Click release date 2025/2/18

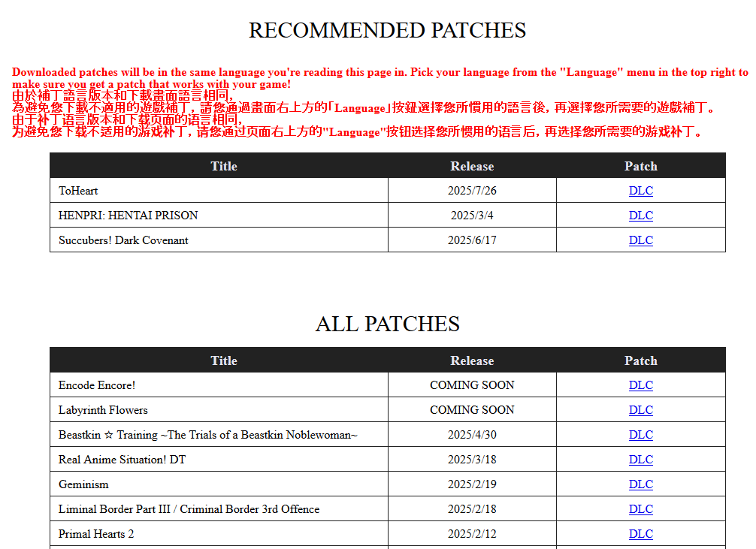[472, 509]
